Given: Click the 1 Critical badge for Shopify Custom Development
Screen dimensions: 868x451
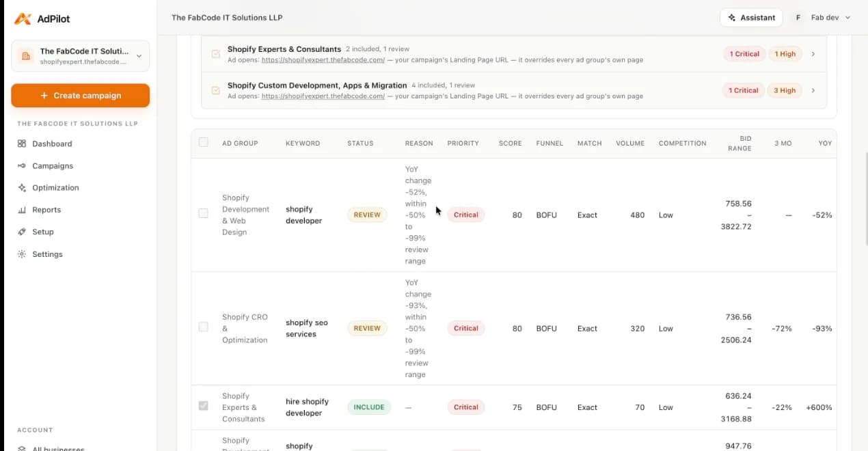Looking at the screenshot, I should (744, 90).
